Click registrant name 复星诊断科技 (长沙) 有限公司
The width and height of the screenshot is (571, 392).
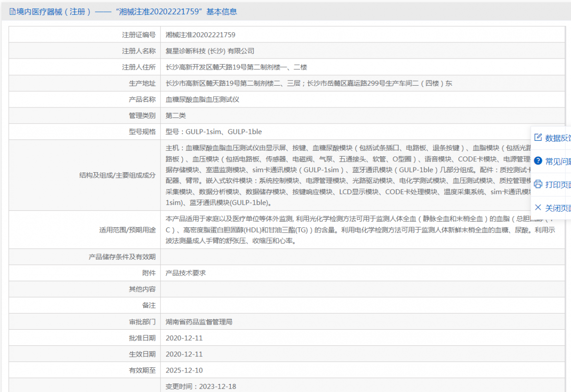[x=210, y=51]
